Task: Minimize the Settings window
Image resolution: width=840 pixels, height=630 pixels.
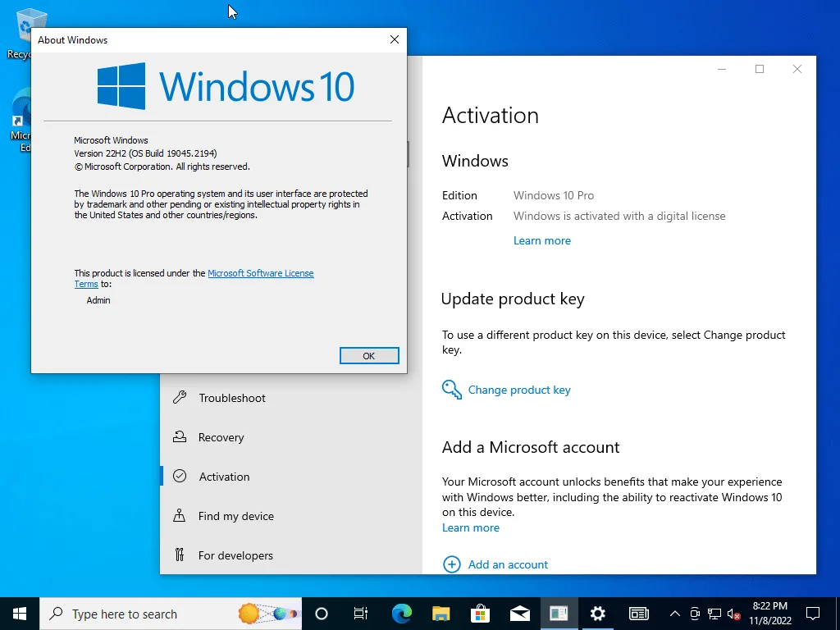Action: [722, 69]
